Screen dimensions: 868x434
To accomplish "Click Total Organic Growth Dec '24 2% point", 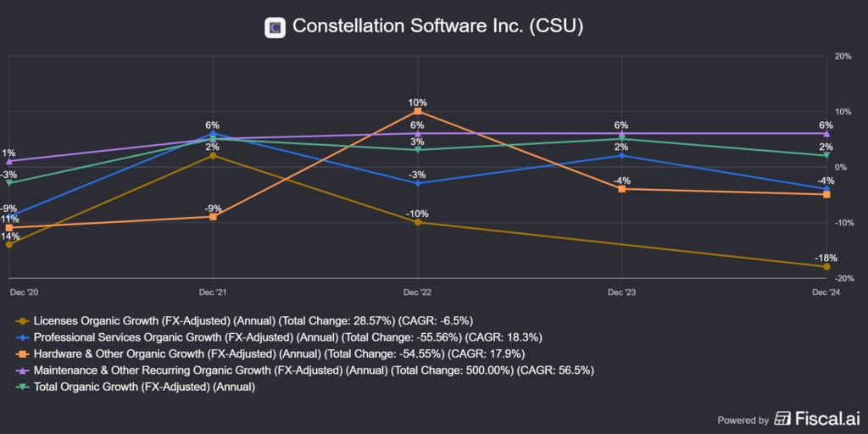I will [826, 155].
